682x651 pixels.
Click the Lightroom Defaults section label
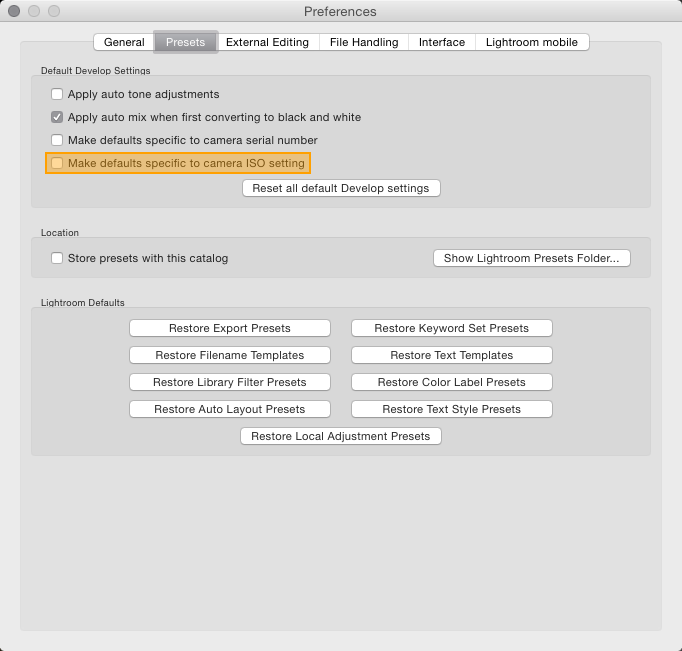click(x=83, y=303)
